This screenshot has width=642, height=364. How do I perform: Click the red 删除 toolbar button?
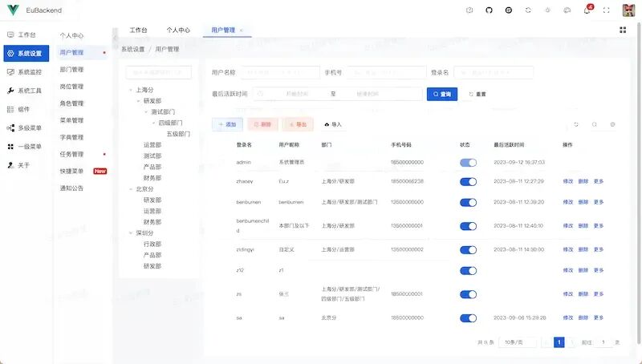click(262, 124)
